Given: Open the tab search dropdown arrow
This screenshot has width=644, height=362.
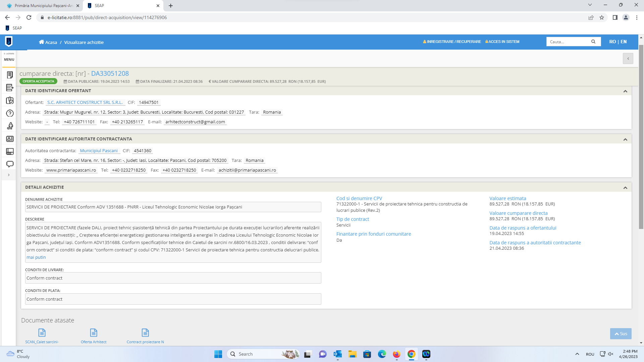Looking at the screenshot, I should (x=590, y=5).
